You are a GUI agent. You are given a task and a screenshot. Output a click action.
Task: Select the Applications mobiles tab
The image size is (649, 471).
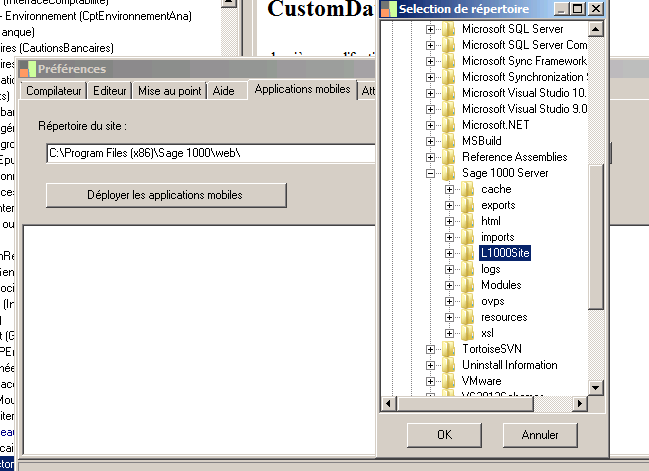303,89
